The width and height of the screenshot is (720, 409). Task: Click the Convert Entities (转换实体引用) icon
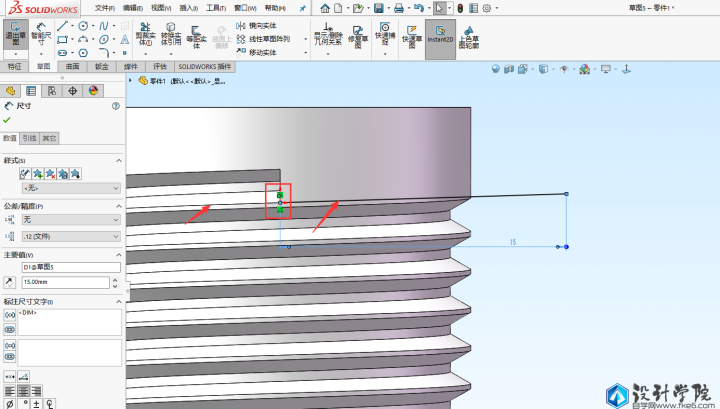coord(171,36)
